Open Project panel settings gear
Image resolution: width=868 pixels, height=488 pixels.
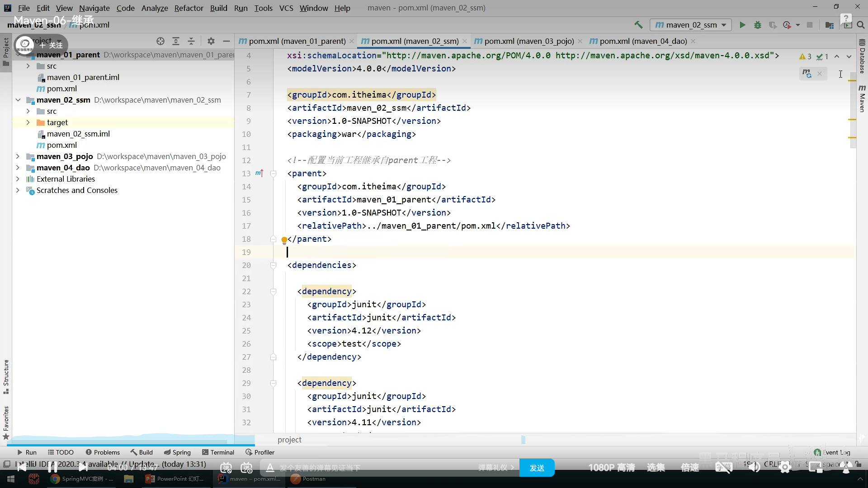pyautogui.click(x=211, y=41)
